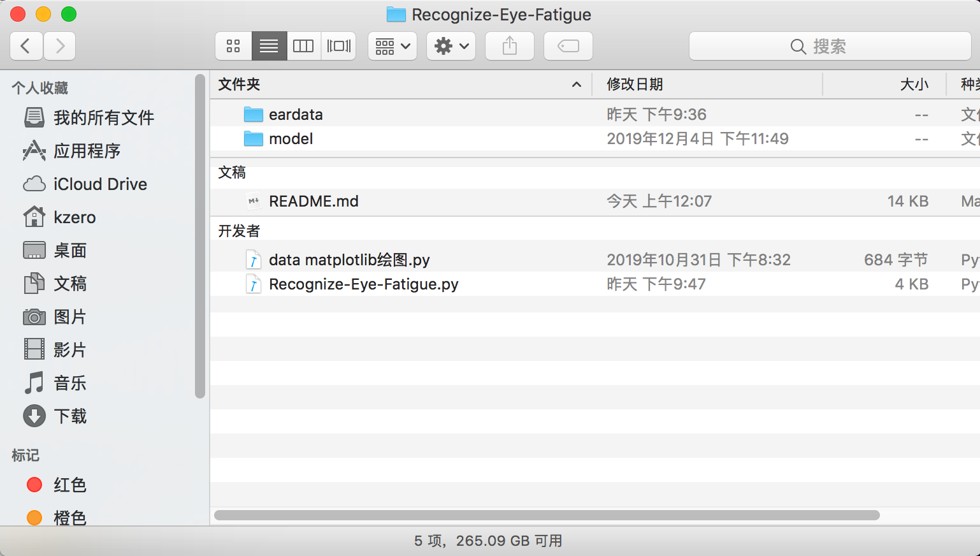
Task: Click the 图片 camera icon
Action: [x=34, y=317]
